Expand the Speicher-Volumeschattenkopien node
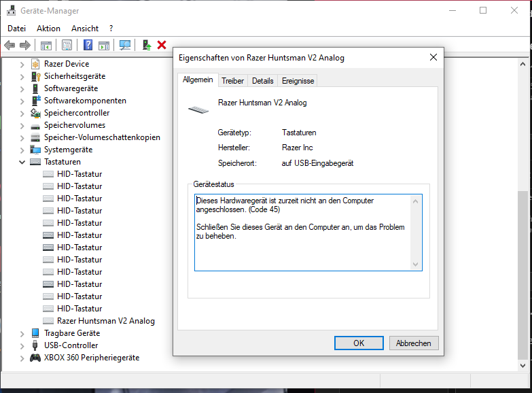Image resolution: width=532 pixels, height=393 pixels. point(22,137)
